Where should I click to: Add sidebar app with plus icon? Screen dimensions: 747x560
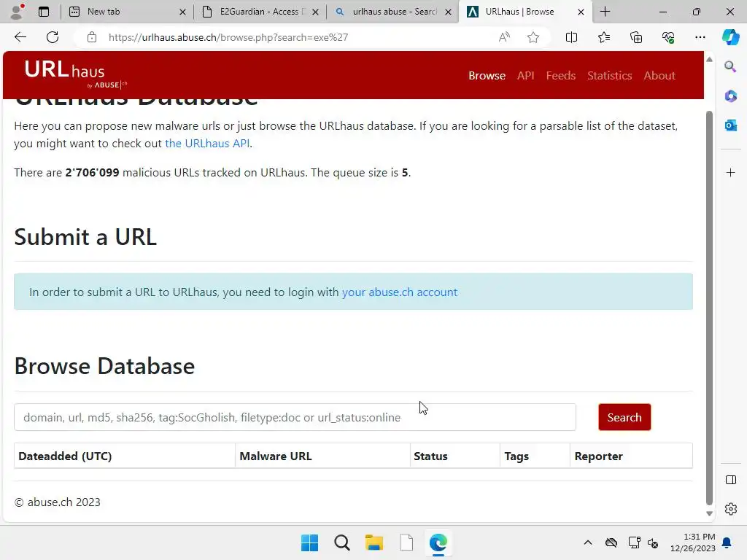730,172
